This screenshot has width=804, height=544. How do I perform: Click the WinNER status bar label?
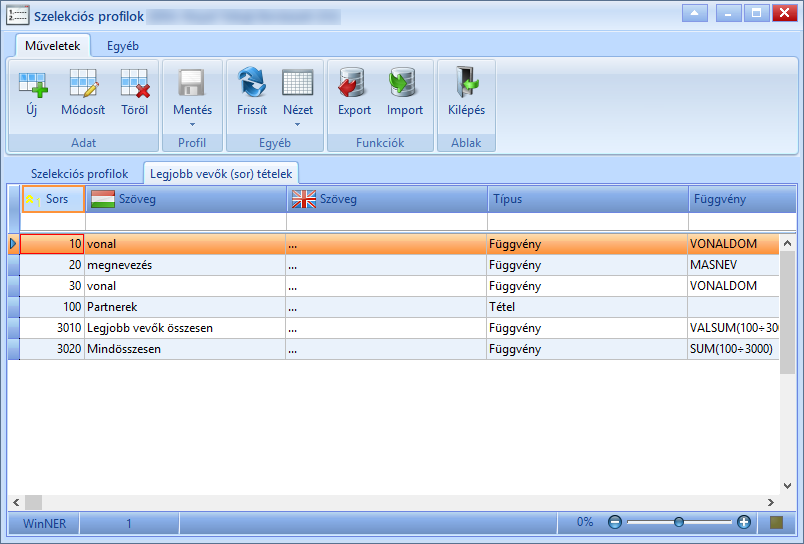44,523
